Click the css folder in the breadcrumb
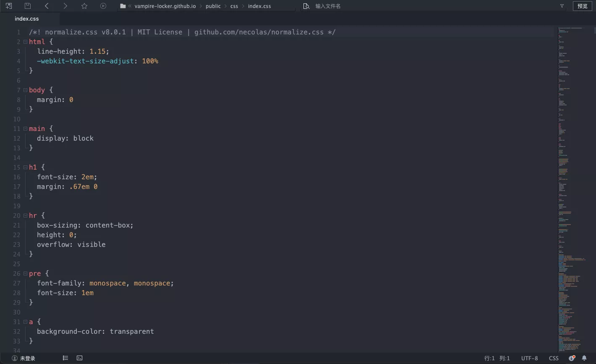This screenshot has height=364, width=596. click(234, 6)
